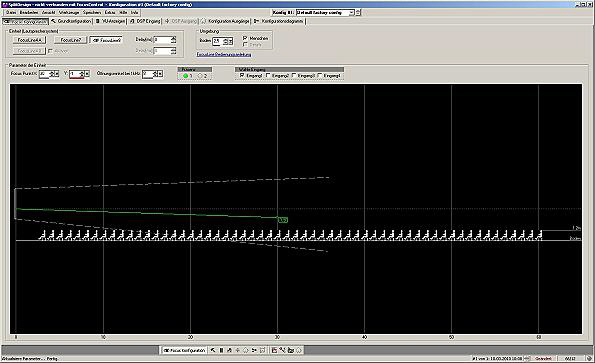595x363 pixels.
Task: Toggle Aktiver checkbox
Action: coord(50,51)
